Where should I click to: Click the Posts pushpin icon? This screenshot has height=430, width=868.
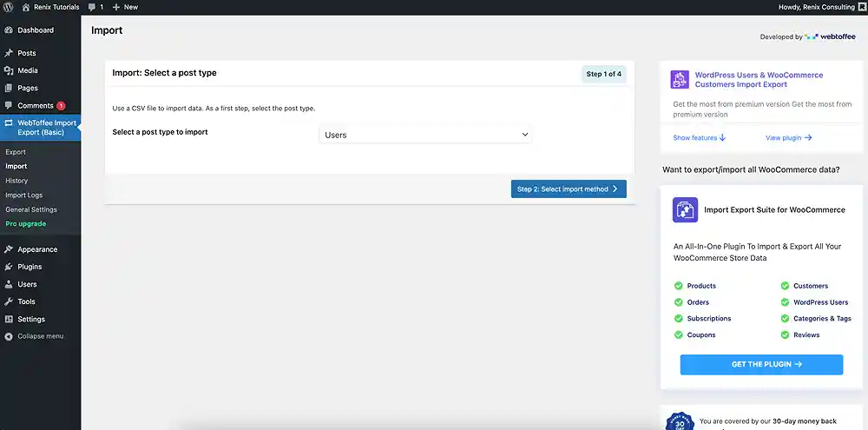(9, 53)
